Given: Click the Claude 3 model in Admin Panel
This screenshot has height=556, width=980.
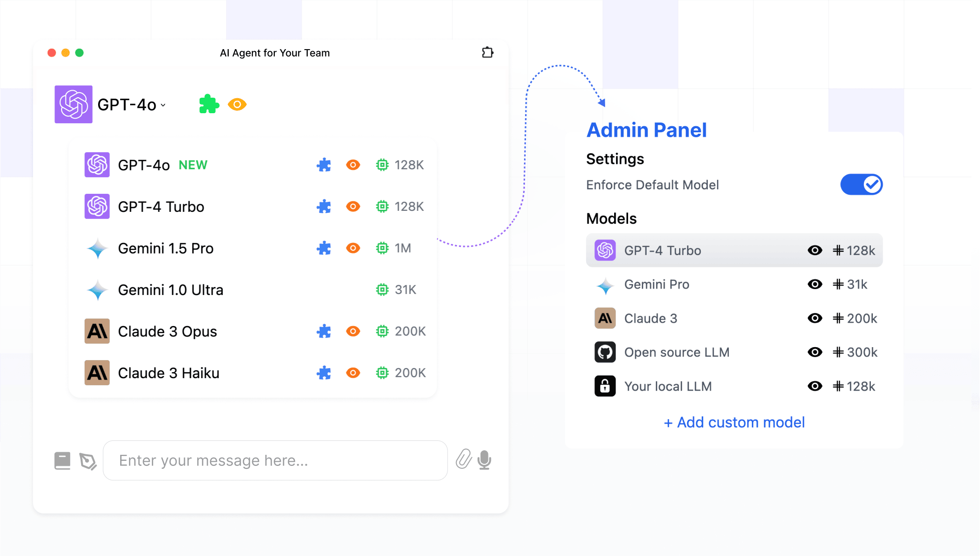Looking at the screenshot, I should coord(734,318).
